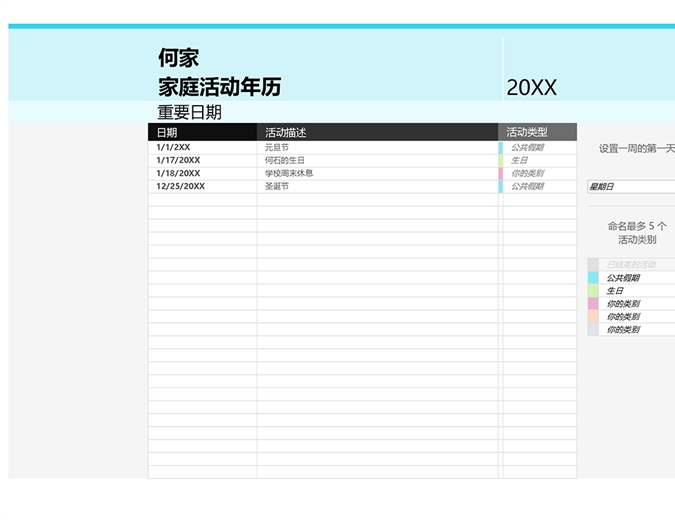Click the first empty description cell below 圣诞节

point(377,199)
